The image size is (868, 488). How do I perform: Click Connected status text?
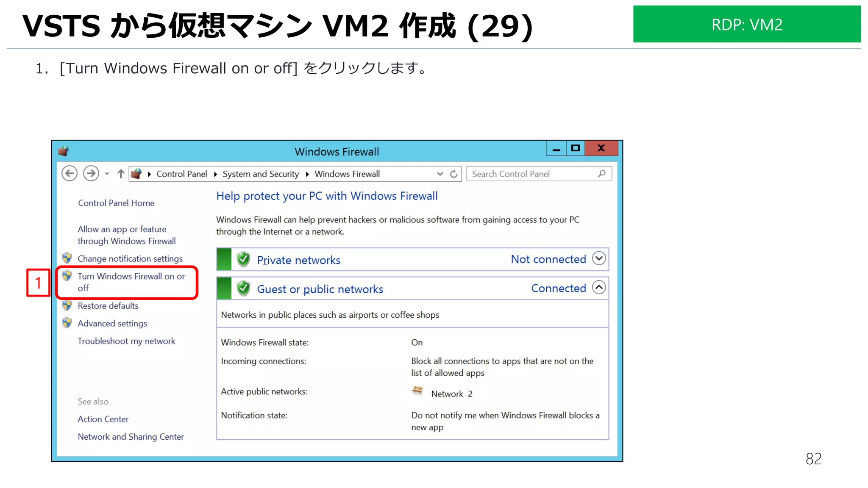pos(559,288)
